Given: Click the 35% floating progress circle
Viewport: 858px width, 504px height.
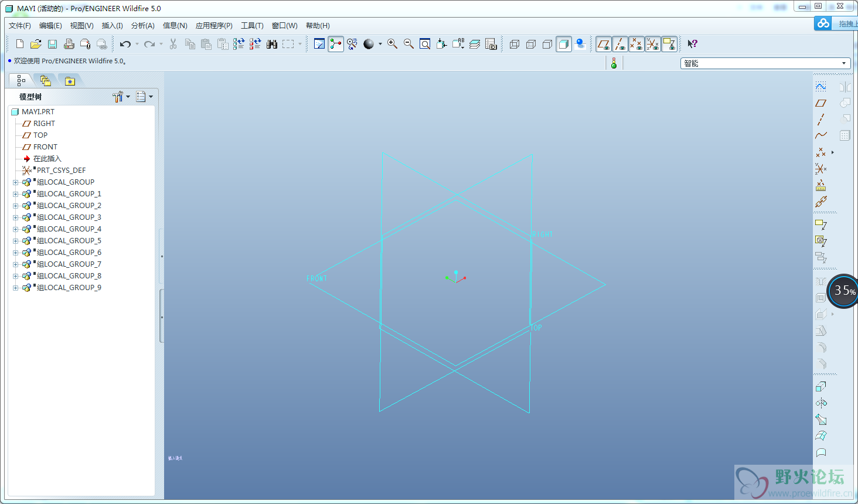Looking at the screenshot, I should (x=843, y=291).
